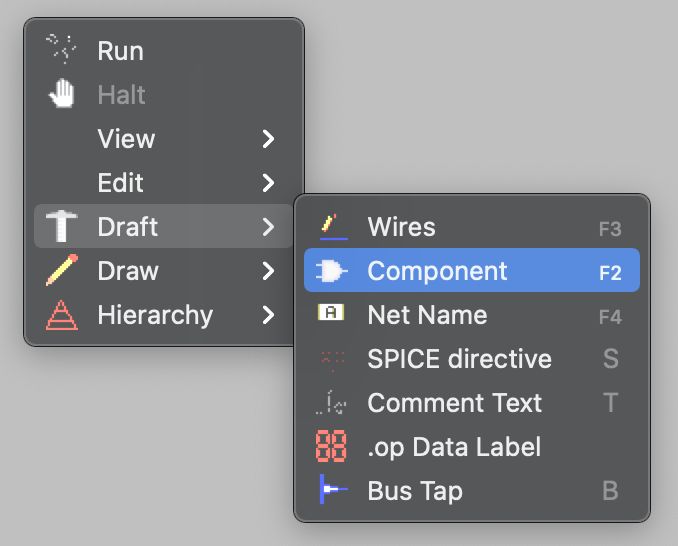Expand the Hierarchy submenu chevron
Image resolution: width=678 pixels, height=546 pixels.
coord(268,315)
